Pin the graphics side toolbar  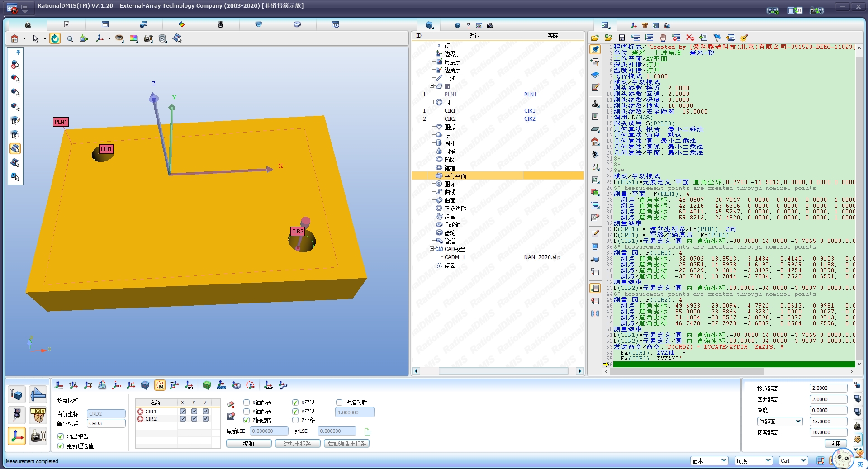pyautogui.click(x=18, y=52)
